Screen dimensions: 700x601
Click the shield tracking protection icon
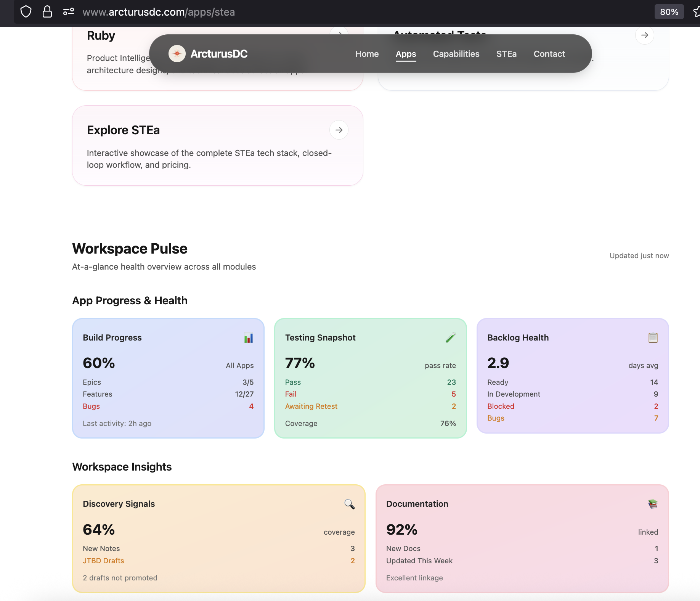26,11
